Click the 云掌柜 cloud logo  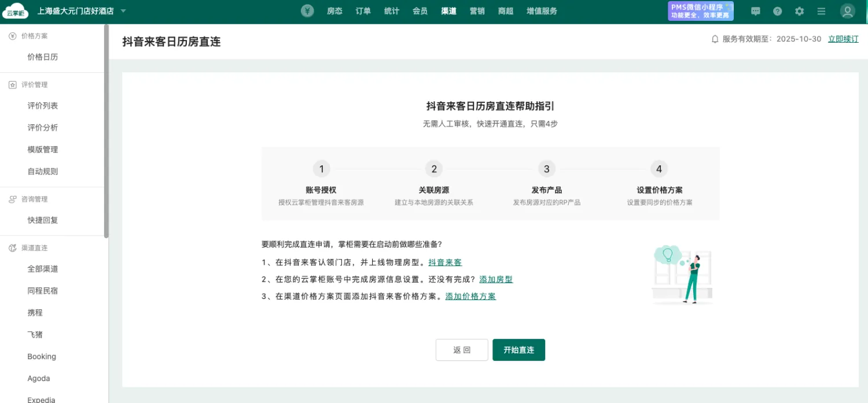(x=15, y=11)
